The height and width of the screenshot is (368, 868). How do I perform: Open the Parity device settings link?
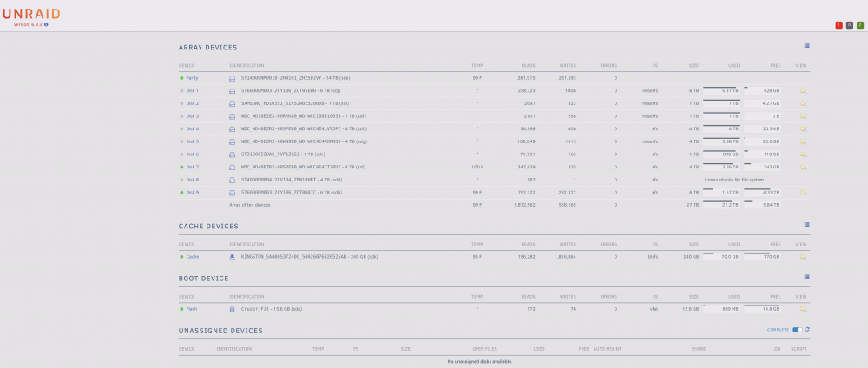click(192, 78)
